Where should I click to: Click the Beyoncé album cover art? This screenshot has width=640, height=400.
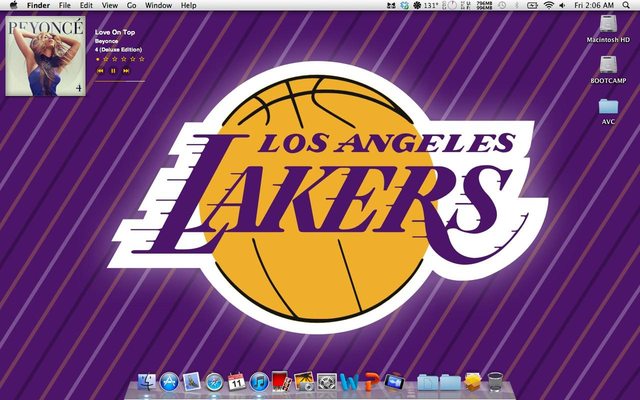pyautogui.click(x=45, y=56)
